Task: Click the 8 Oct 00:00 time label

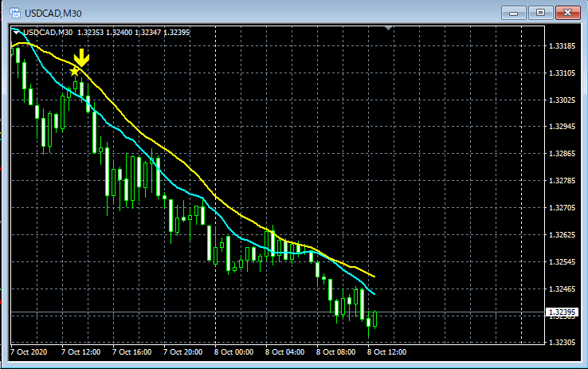Action: (x=234, y=352)
